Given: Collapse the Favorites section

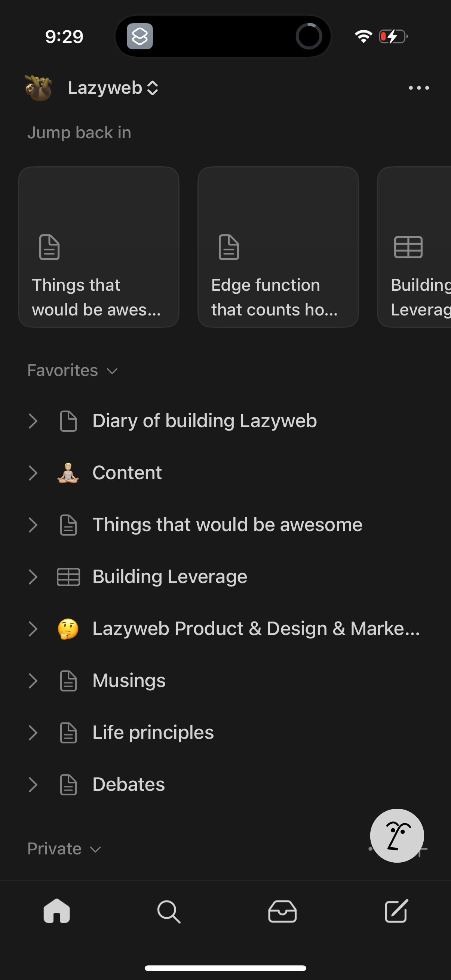Looking at the screenshot, I should (x=112, y=370).
